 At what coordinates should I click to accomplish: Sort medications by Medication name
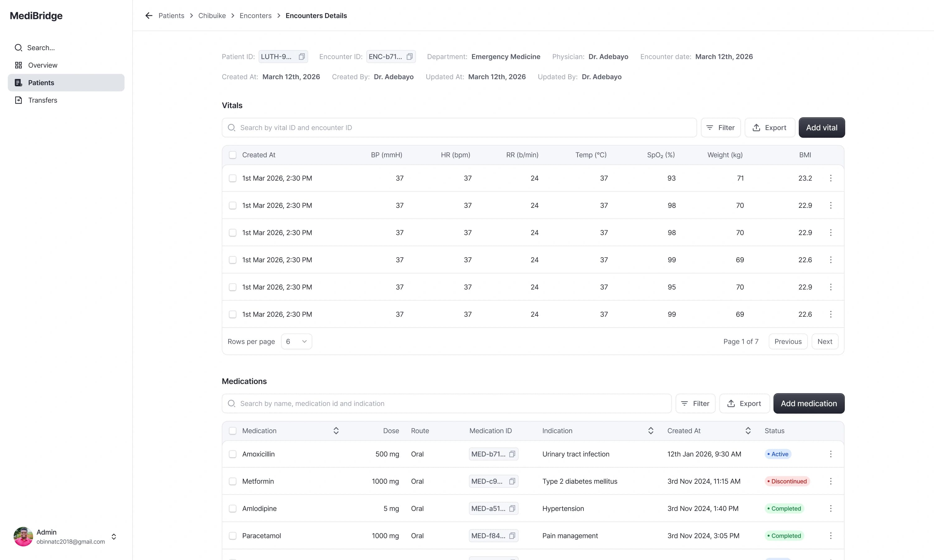tap(336, 431)
